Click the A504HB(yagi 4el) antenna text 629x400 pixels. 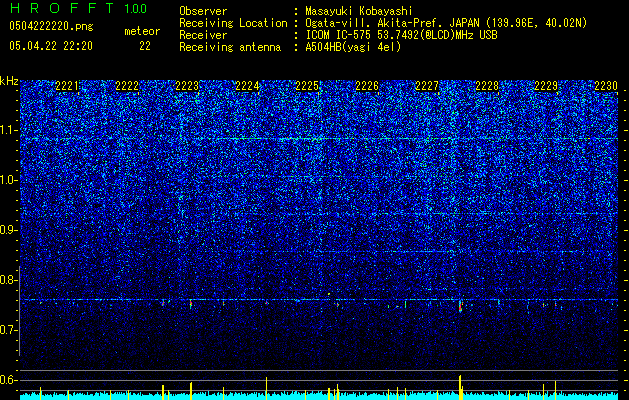[x=353, y=47]
